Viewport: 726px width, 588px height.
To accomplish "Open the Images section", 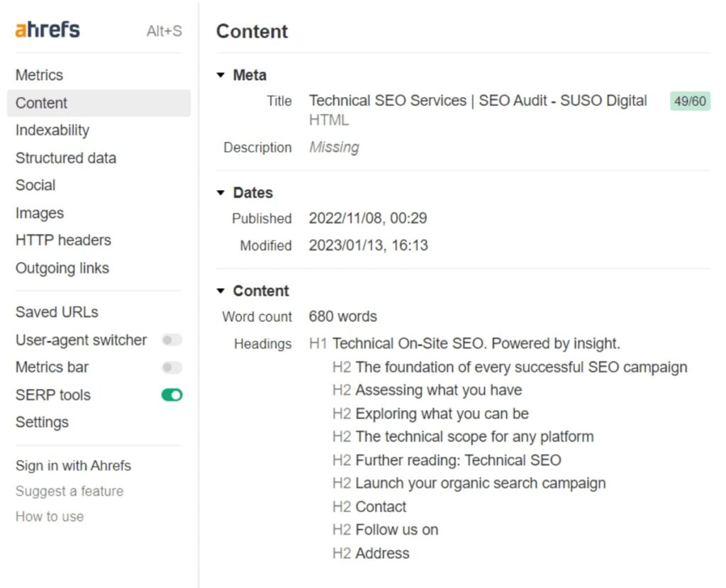I will (40, 213).
